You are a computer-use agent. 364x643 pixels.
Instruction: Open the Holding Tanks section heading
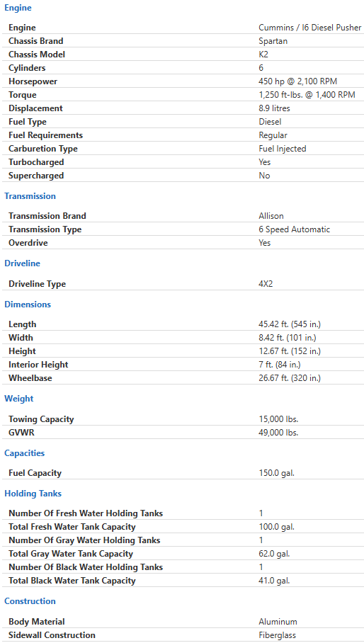click(x=33, y=494)
